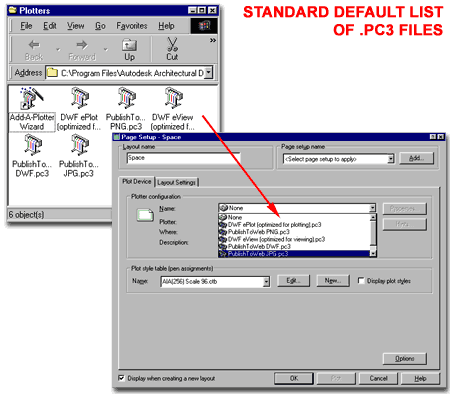Screen dimensions: 450x394
Task: Switch to the Plot Device tab
Action: [x=137, y=182]
